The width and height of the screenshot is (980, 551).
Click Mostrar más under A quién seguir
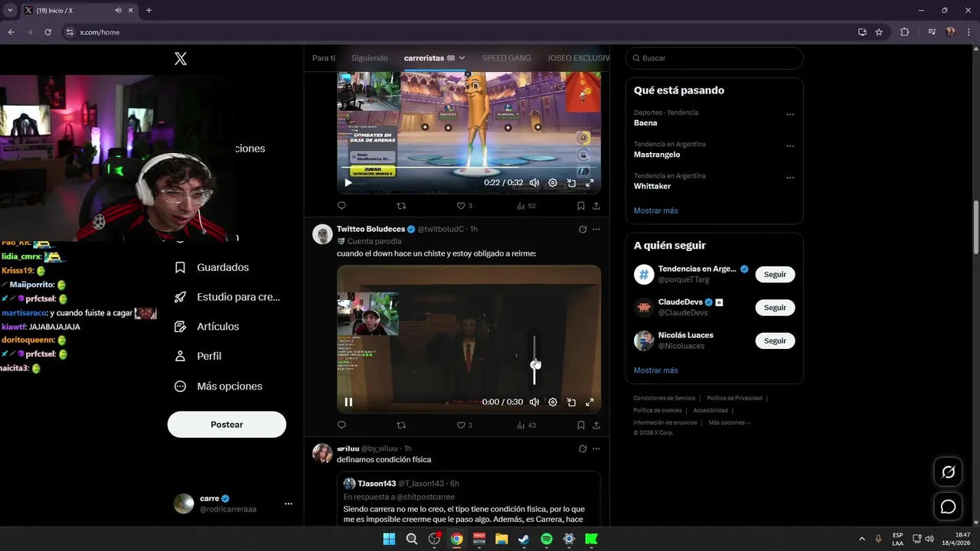point(655,370)
